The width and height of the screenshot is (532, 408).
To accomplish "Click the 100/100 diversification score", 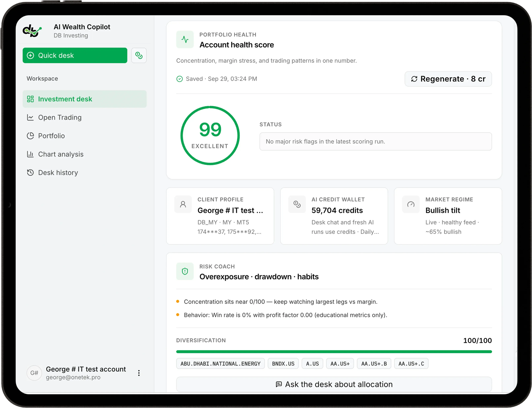I will click(x=478, y=341).
